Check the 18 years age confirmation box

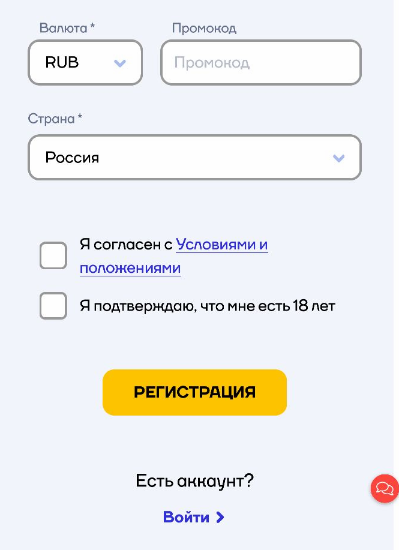(53, 306)
